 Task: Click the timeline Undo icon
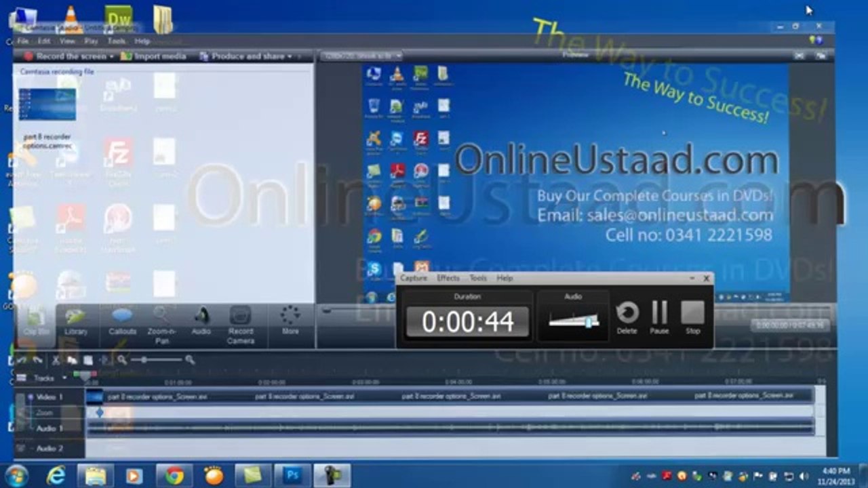coord(22,361)
